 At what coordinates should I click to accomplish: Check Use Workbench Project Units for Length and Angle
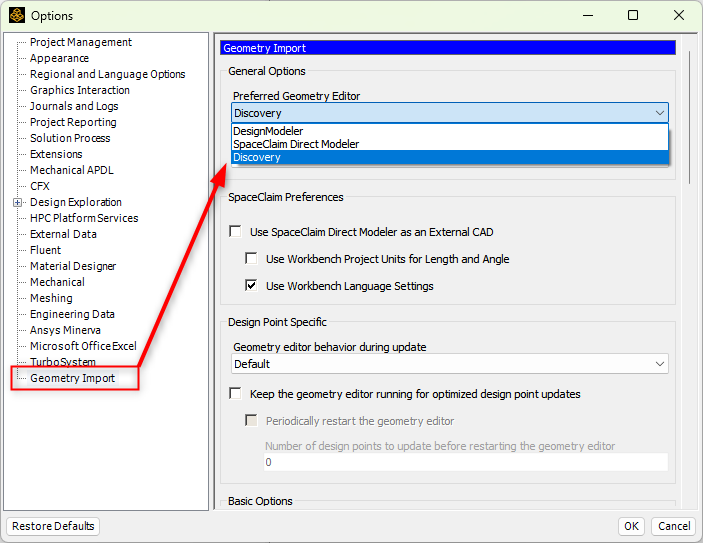(x=251, y=258)
